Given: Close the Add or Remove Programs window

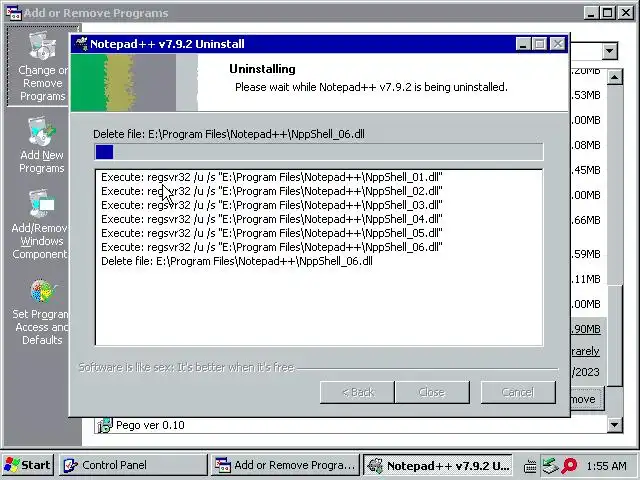Looking at the screenshot, I should pos(625,13).
